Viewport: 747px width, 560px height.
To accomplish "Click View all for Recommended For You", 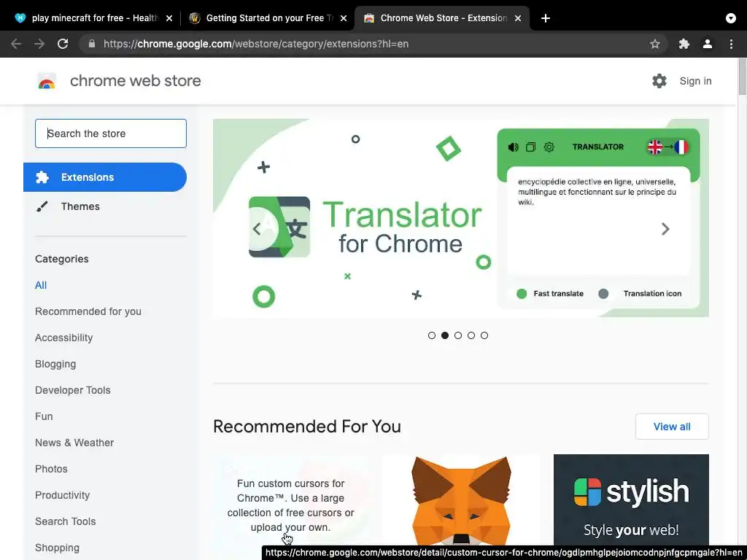I will 672,427.
